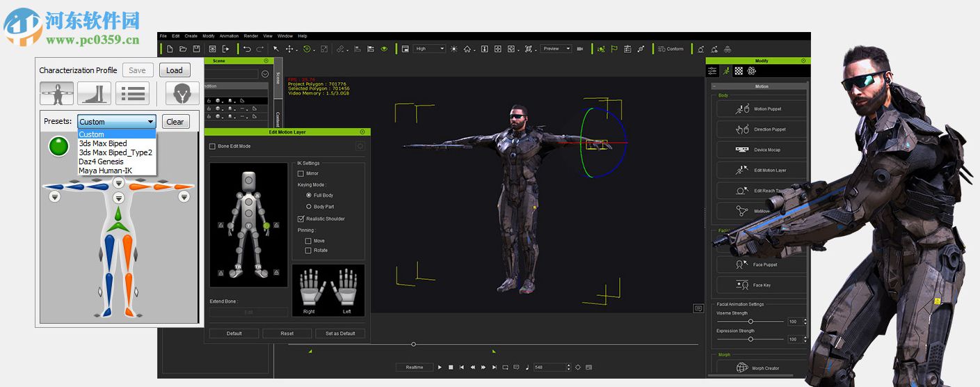
Task: Adjust Viseme Strength slider
Action: [750, 322]
